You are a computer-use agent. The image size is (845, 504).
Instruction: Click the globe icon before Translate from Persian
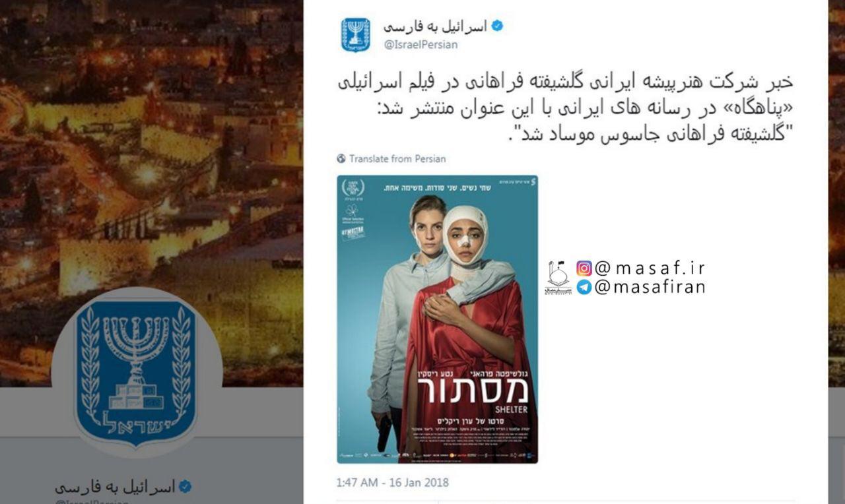click(341, 158)
